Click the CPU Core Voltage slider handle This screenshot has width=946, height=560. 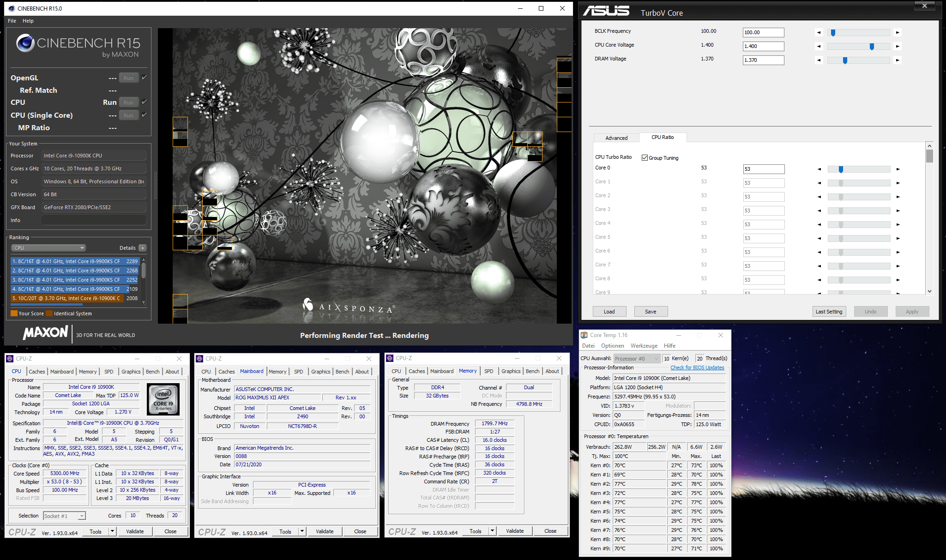(x=872, y=47)
